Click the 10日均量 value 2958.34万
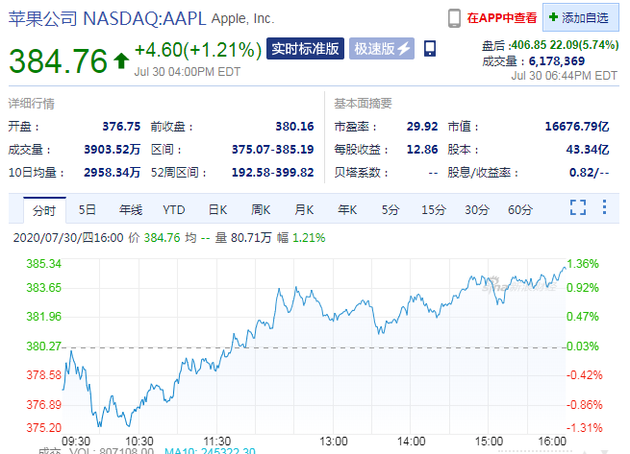The image size is (630, 454). 112,173
